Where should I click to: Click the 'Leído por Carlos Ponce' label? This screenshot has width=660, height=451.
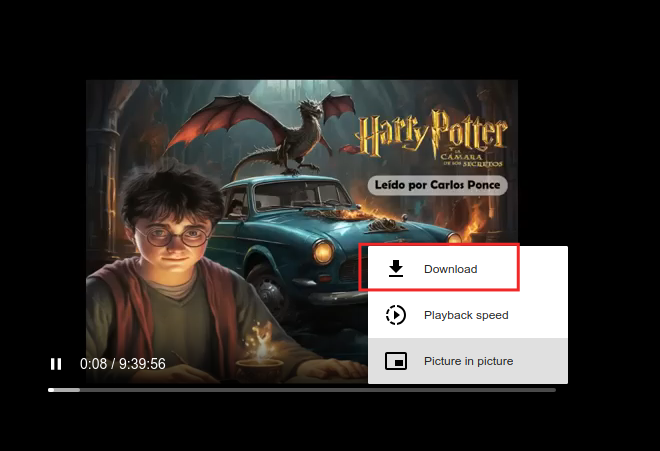point(437,185)
